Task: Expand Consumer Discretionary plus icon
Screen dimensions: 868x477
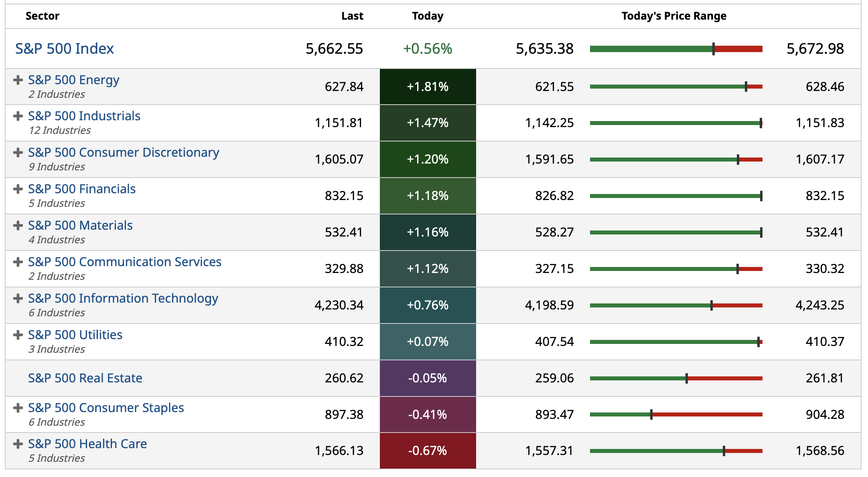Action: (18, 152)
